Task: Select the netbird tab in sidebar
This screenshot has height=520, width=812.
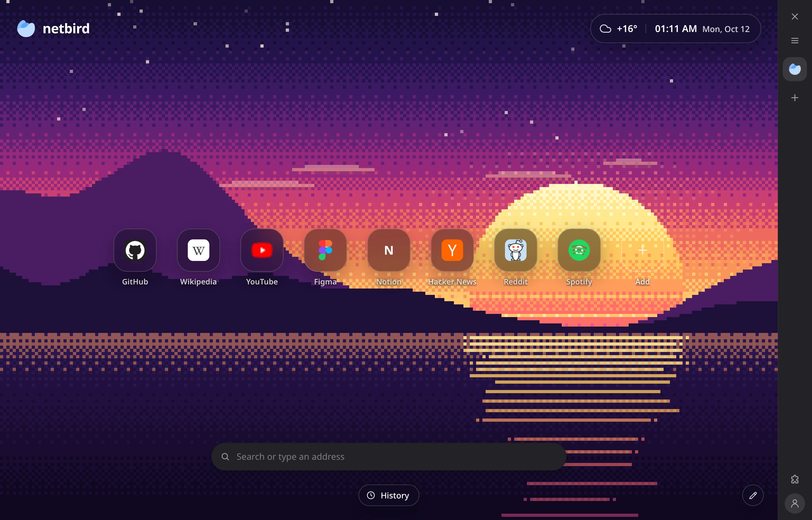Action: point(795,69)
